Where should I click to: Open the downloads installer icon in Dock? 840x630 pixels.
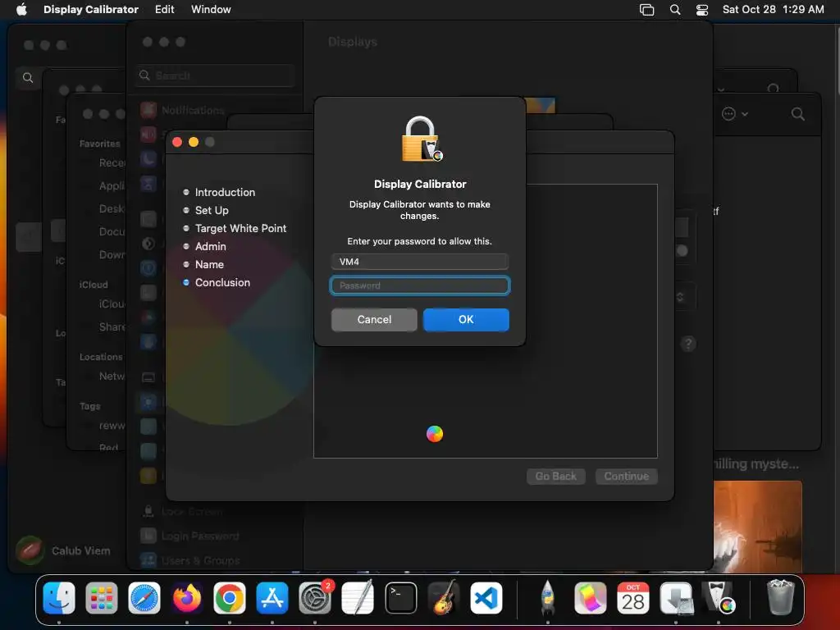coord(676,597)
